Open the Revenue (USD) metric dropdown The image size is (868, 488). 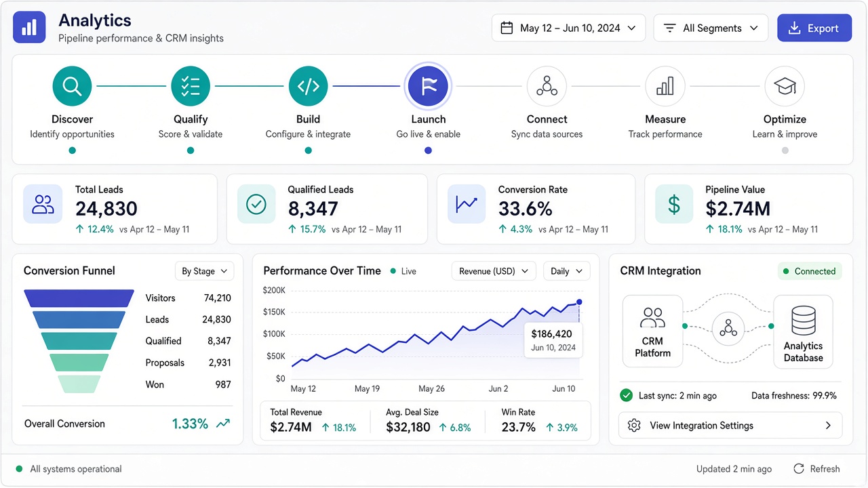(494, 271)
